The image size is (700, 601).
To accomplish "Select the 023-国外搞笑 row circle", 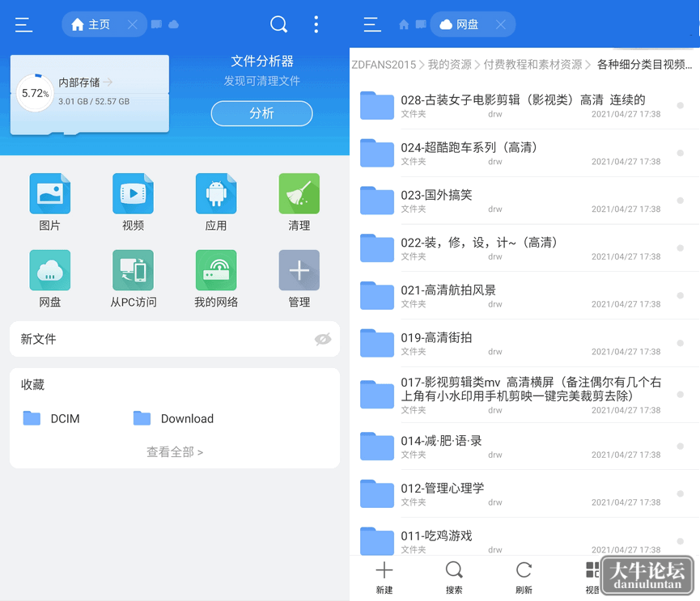I will (681, 201).
